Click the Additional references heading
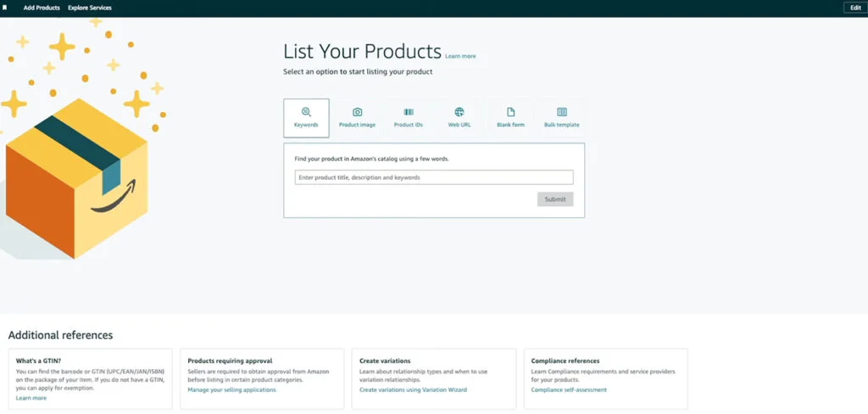868x414 pixels. pyautogui.click(x=60, y=335)
